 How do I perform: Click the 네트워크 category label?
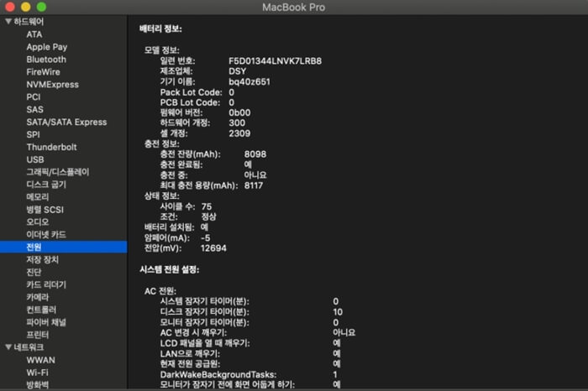click(x=29, y=347)
